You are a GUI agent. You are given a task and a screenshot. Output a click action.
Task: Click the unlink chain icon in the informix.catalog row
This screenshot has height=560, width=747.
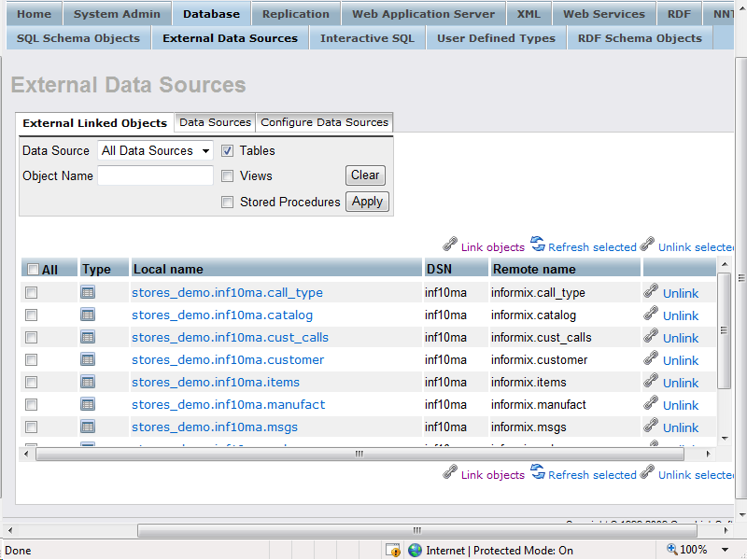[x=651, y=314]
